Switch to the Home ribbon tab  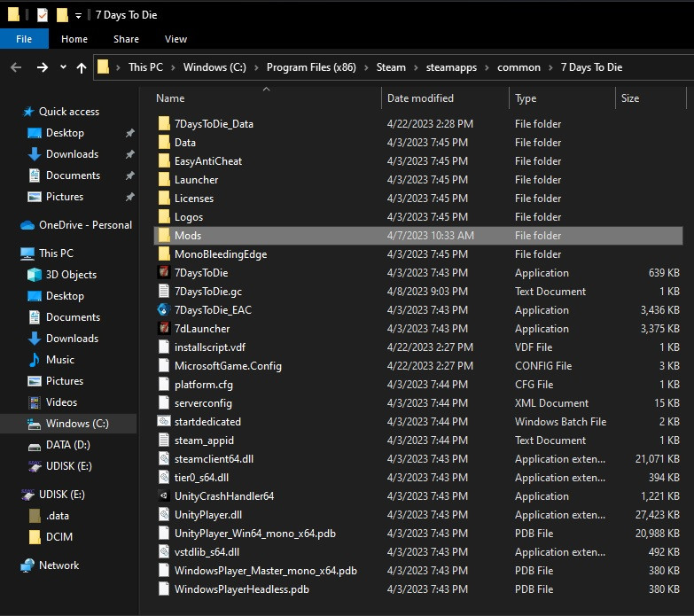[74, 39]
